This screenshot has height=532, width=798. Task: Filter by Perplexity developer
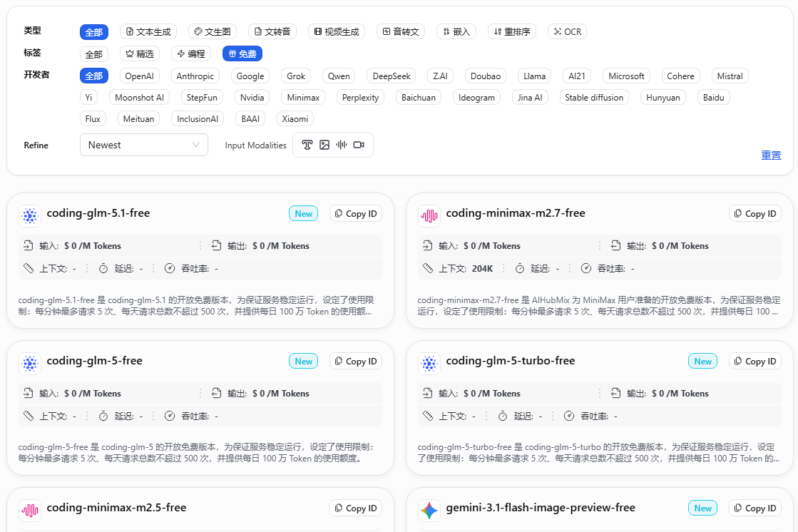[360, 97]
